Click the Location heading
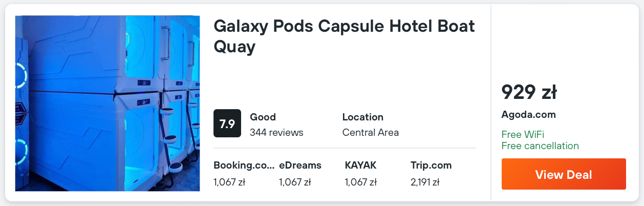Image resolution: width=644 pixels, height=206 pixels. (x=362, y=117)
